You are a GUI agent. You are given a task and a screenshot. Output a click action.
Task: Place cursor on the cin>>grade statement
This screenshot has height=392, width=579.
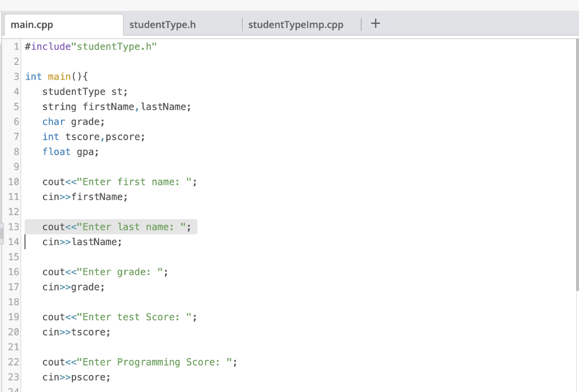tap(74, 287)
